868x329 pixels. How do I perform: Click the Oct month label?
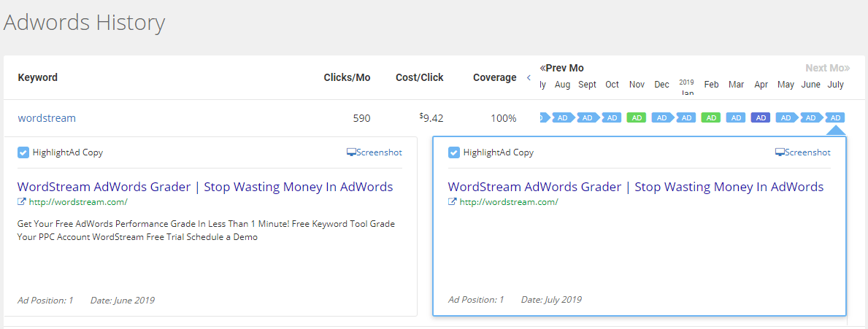coord(612,85)
